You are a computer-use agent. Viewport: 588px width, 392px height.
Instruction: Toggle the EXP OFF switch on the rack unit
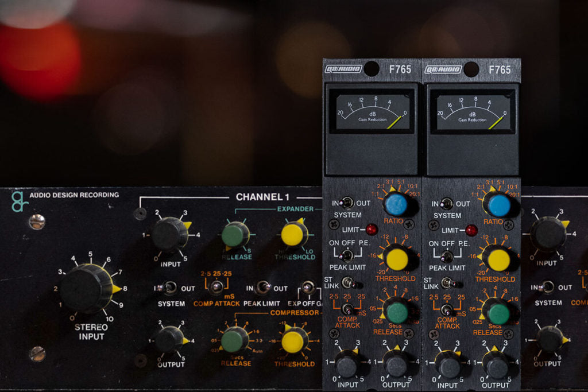pyautogui.click(x=308, y=288)
